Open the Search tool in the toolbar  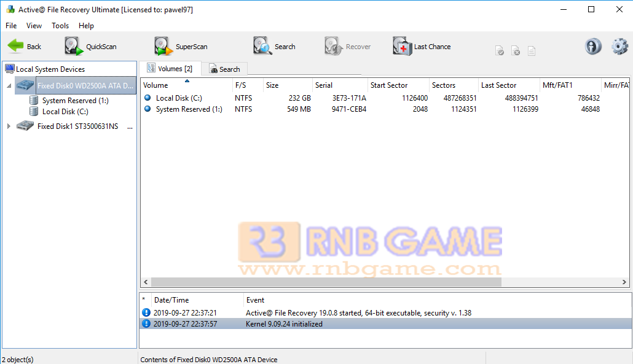[274, 47]
